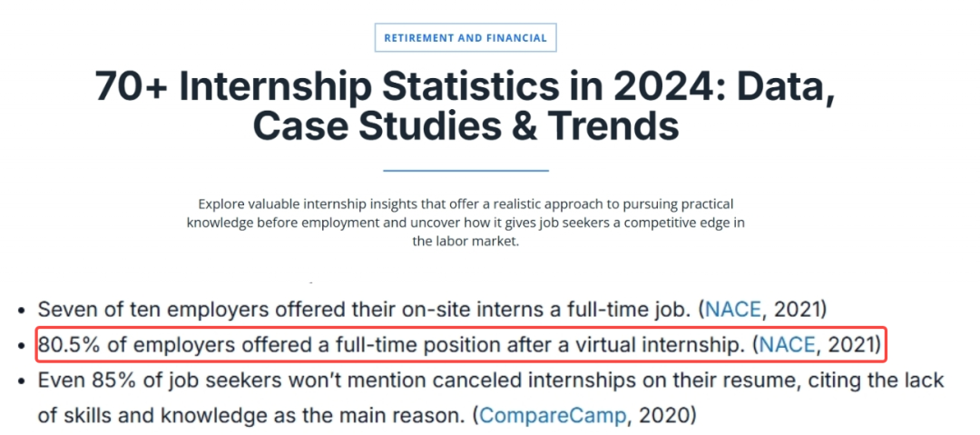Click the bullet dot before "80.5% of employers"
This screenshot has height=435, width=980.
tap(22, 345)
